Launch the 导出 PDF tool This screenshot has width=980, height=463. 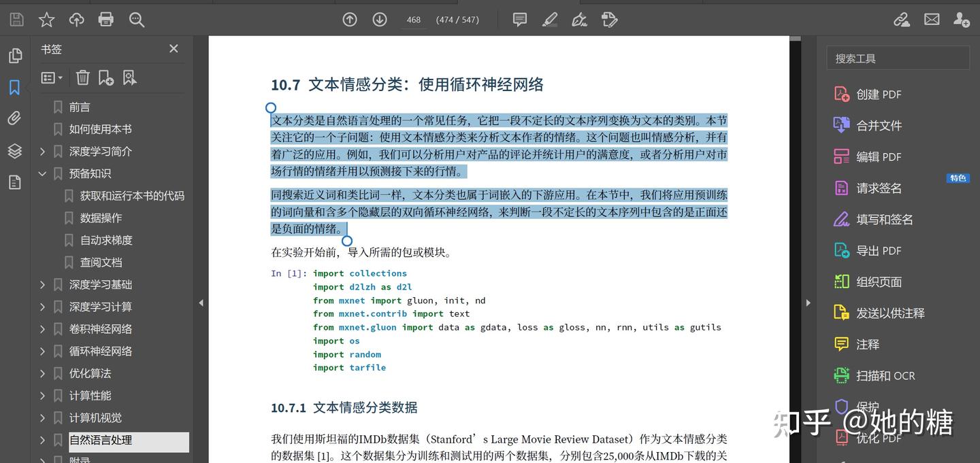click(x=879, y=250)
